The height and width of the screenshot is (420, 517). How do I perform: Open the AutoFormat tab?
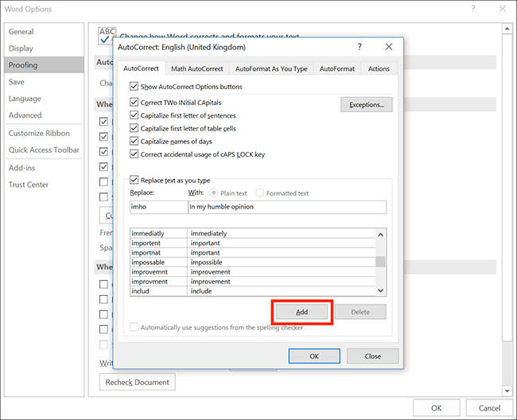(337, 68)
